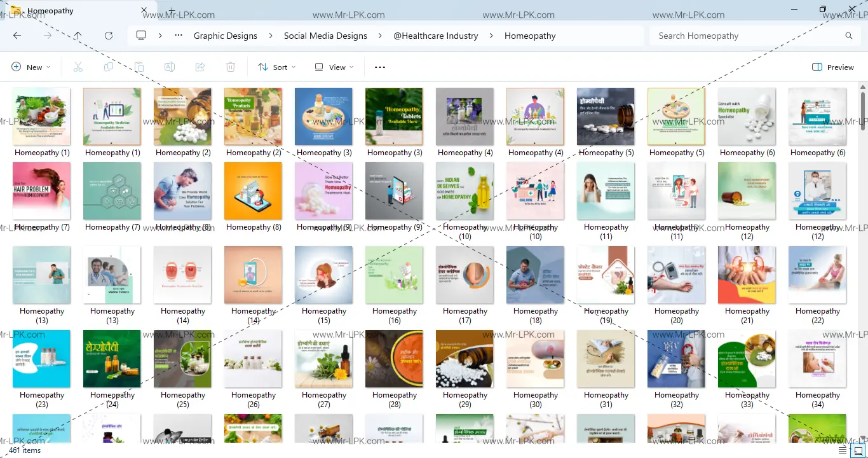Go up one folder level

[x=78, y=36]
